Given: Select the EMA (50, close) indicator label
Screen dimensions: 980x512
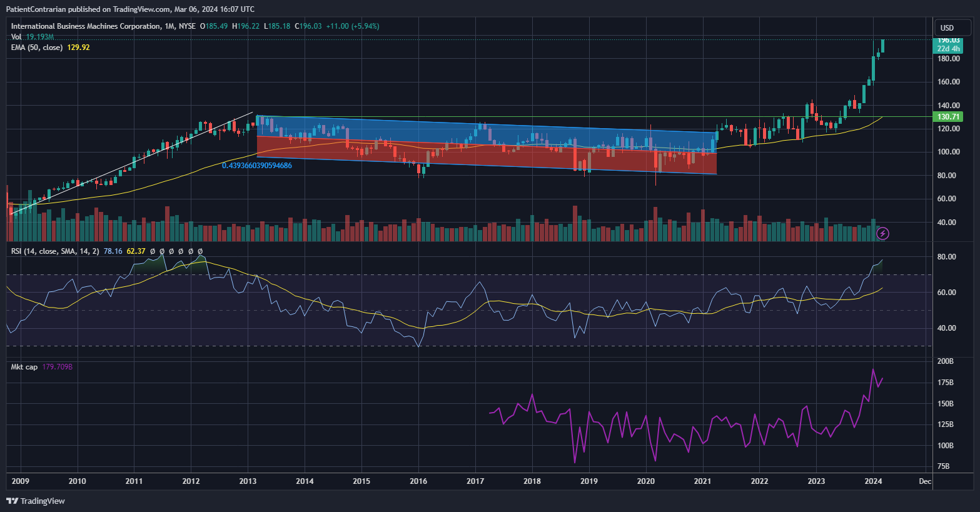Looking at the screenshot, I should pos(37,48).
